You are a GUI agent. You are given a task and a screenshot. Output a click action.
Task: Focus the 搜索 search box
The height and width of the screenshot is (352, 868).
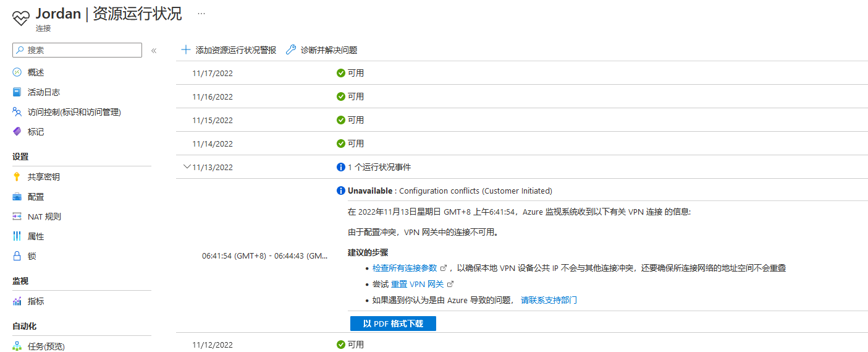pyautogui.click(x=77, y=50)
